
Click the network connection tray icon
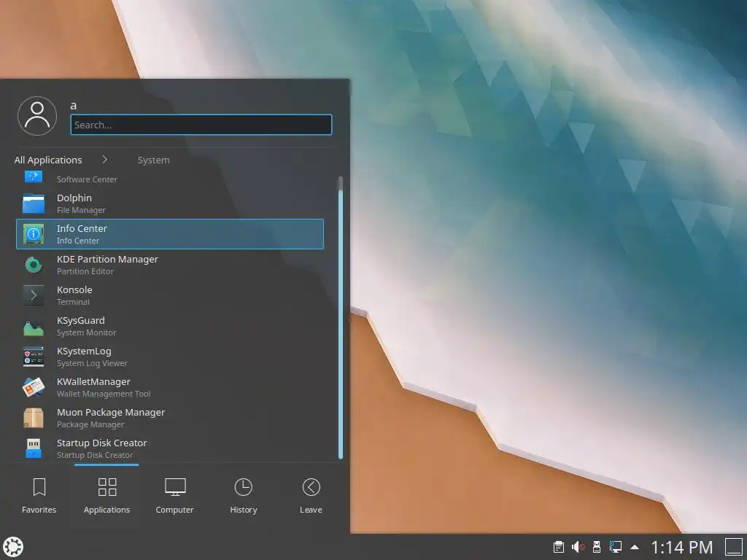615,547
